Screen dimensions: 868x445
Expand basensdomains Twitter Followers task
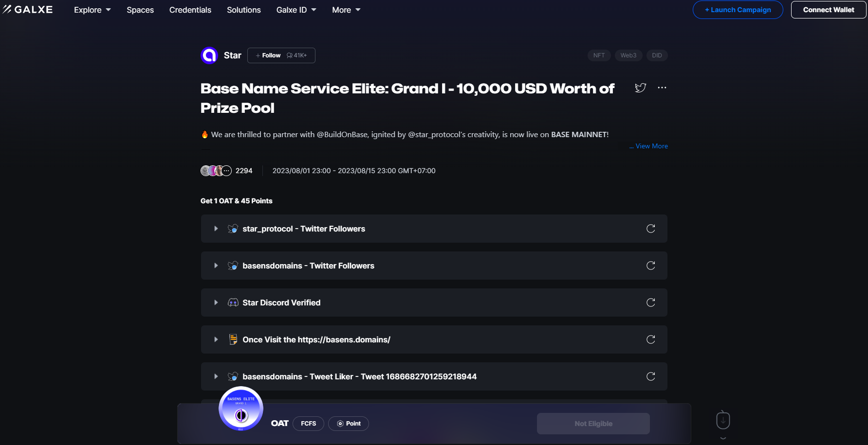(x=216, y=266)
